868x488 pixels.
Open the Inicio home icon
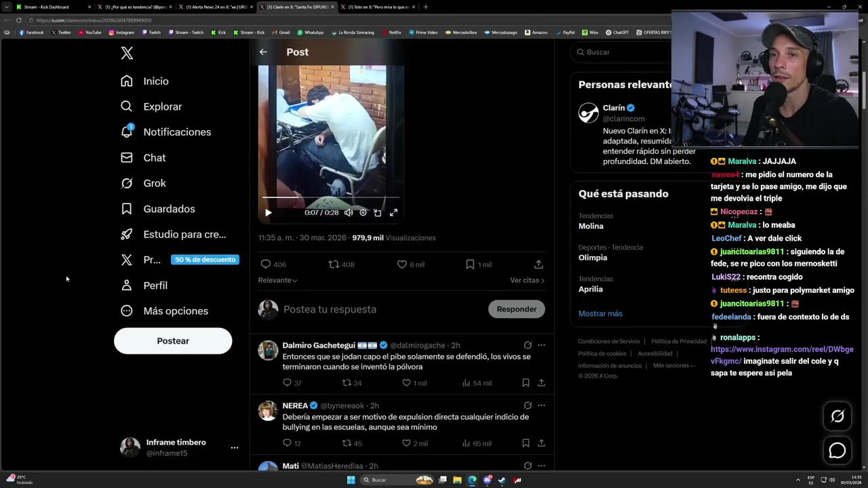[x=127, y=81]
